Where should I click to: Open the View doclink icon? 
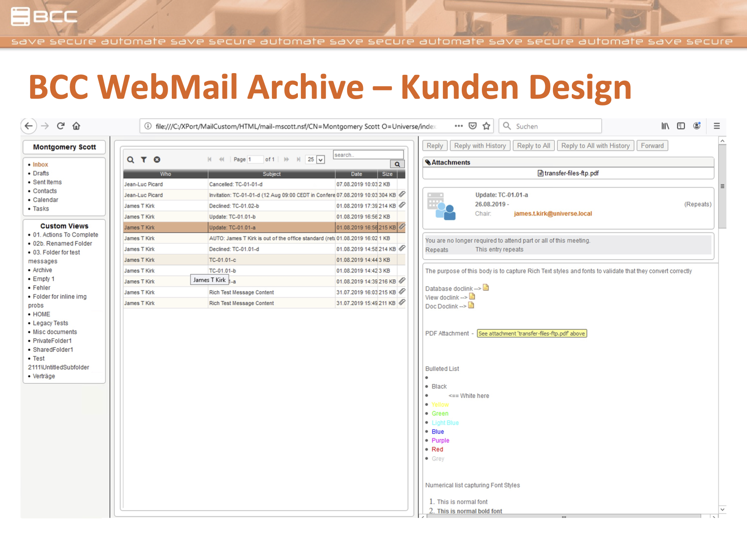[x=472, y=297]
